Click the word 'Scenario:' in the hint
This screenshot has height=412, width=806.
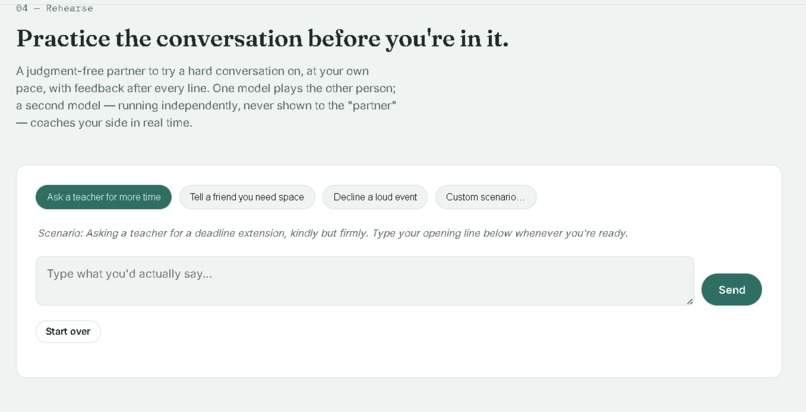coord(61,233)
